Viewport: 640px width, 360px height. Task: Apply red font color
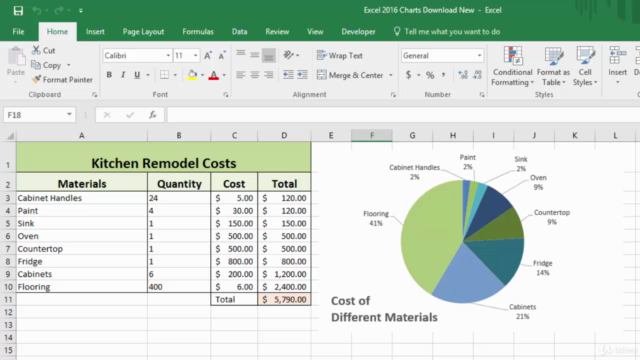tap(213, 75)
